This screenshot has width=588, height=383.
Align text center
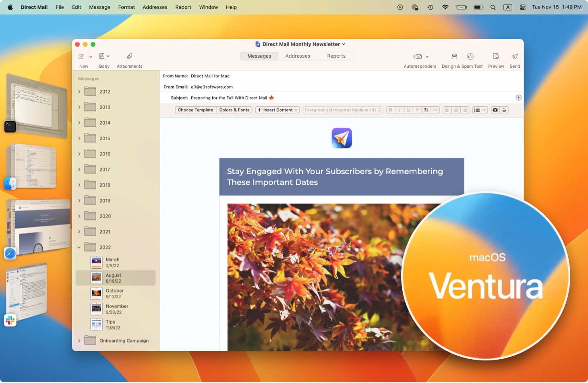pyautogui.click(x=456, y=110)
